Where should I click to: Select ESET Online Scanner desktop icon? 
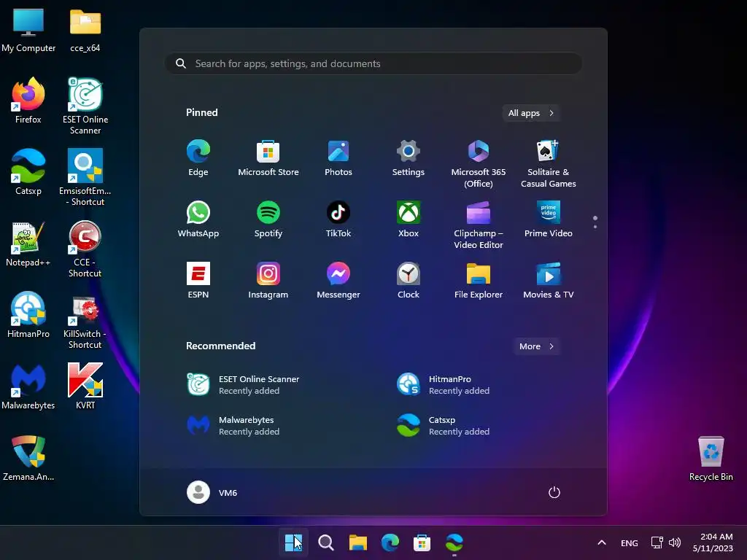(x=85, y=106)
